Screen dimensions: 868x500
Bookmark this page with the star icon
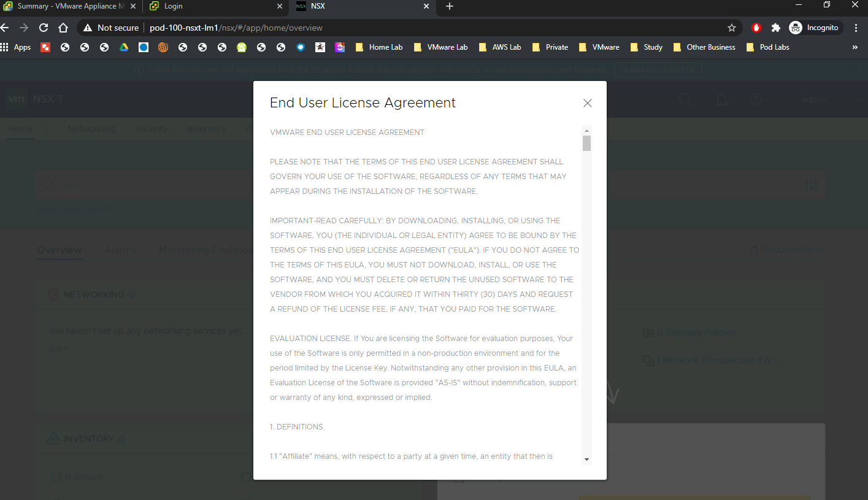(731, 28)
